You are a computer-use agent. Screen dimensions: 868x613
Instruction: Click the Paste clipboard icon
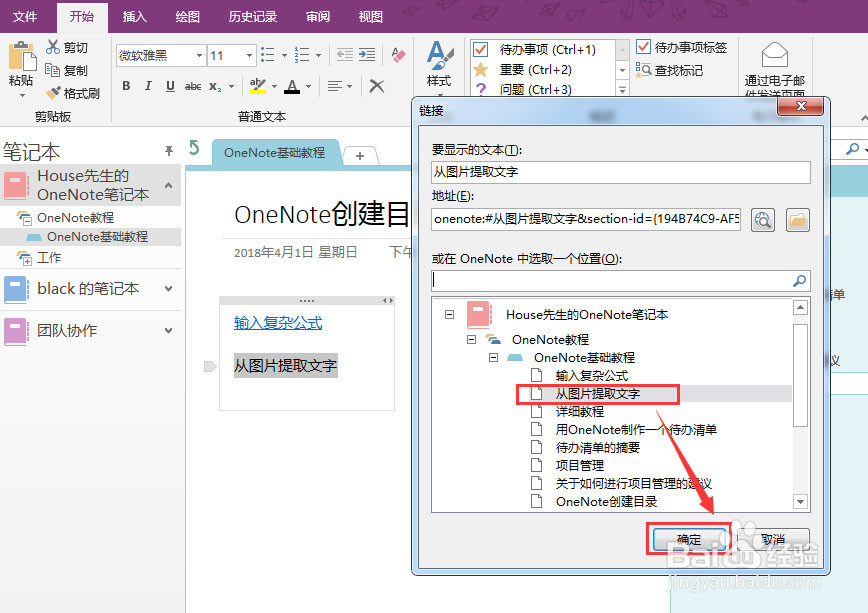22,56
